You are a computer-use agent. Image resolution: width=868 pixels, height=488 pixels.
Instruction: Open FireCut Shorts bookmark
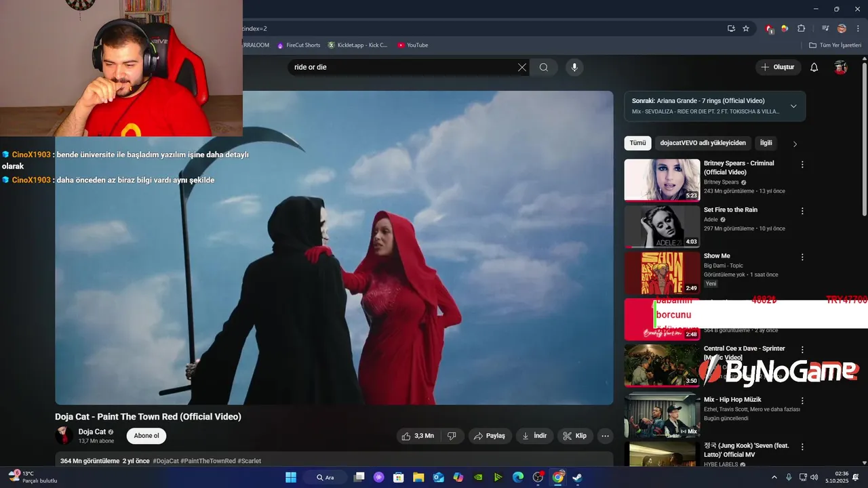(x=298, y=45)
